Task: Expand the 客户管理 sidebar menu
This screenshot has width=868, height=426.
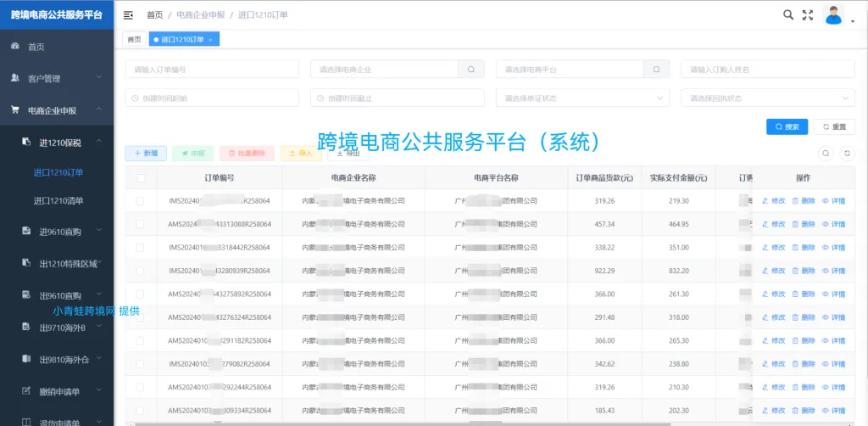Action: (x=57, y=79)
